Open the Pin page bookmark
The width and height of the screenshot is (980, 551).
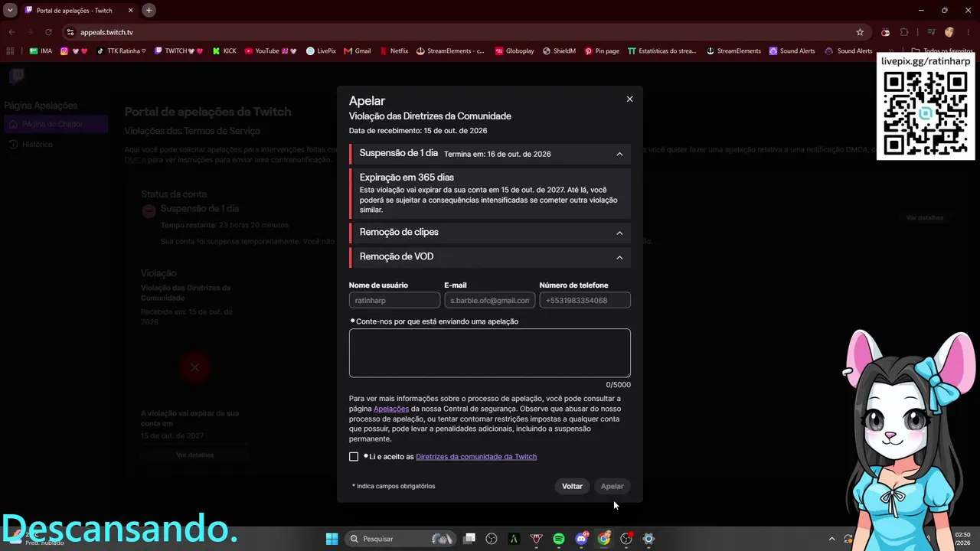[x=602, y=51]
